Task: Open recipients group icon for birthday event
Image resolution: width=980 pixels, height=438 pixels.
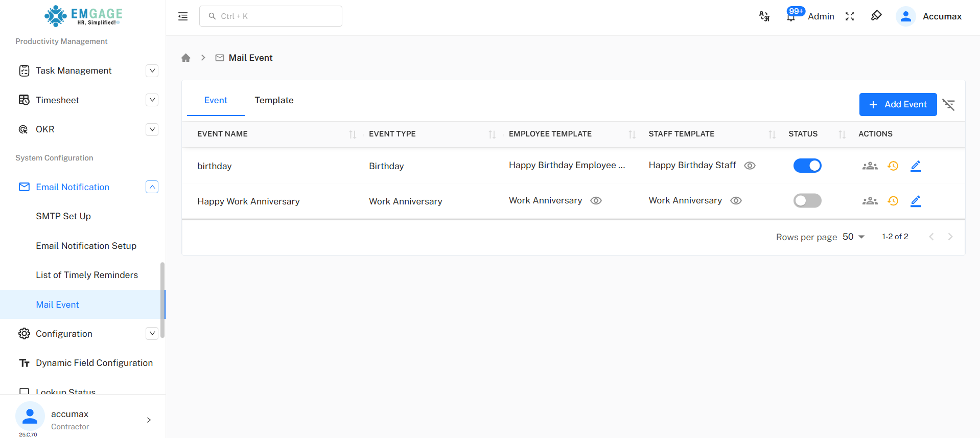Action: point(870,166)
